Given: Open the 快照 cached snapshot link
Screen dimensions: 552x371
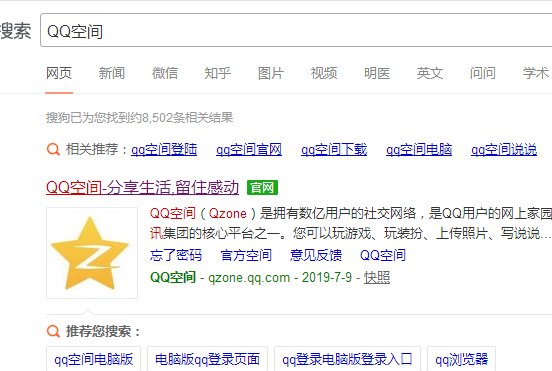Looking at the screenshot, I should (x=377, y=277).
